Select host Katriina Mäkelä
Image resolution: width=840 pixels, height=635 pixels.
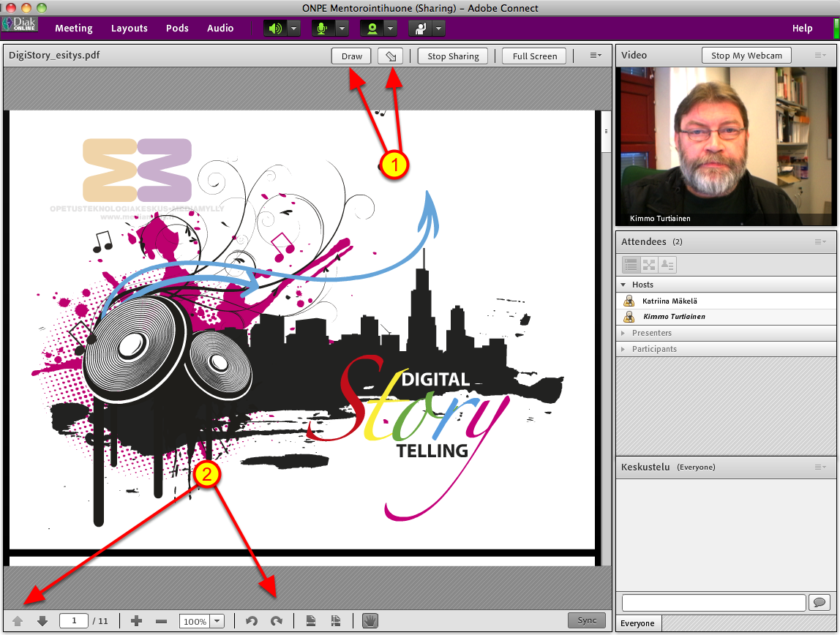[x=726, y=301]
